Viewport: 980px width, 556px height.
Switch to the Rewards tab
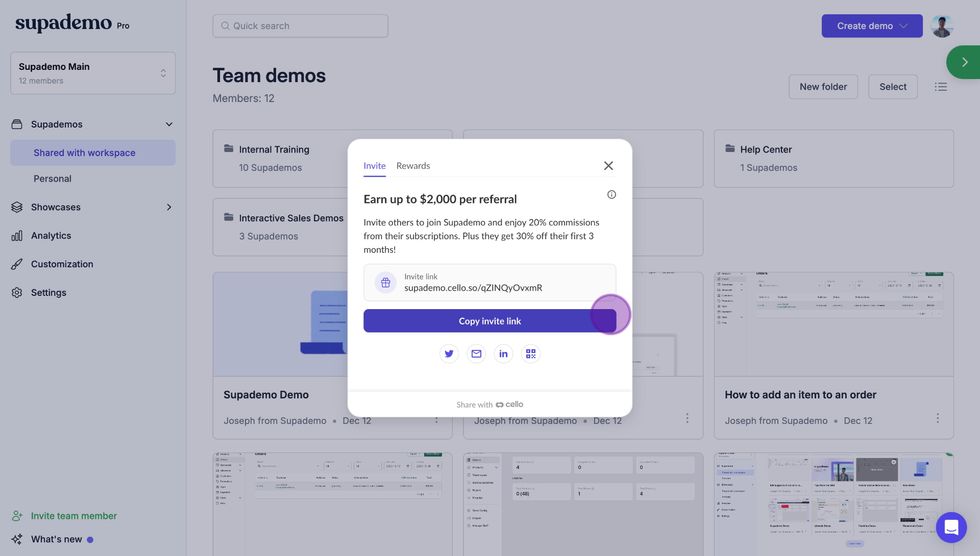click(x=413, y=166)
